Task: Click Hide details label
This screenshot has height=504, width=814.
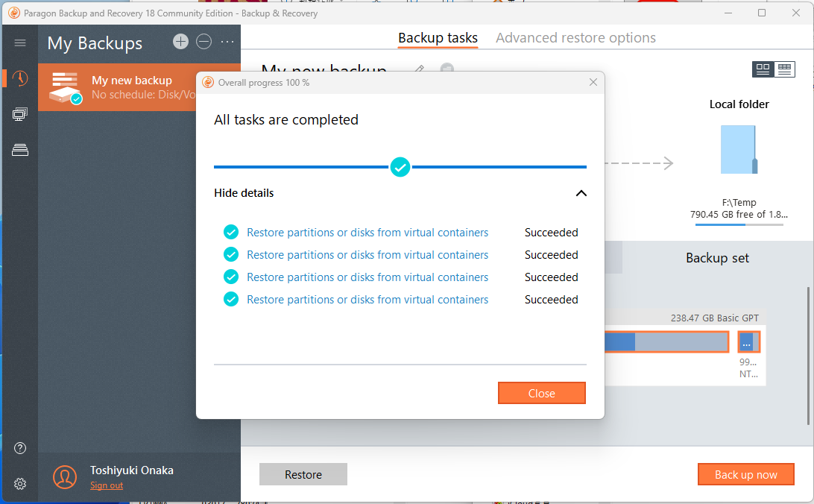Action: pos(244,193)
